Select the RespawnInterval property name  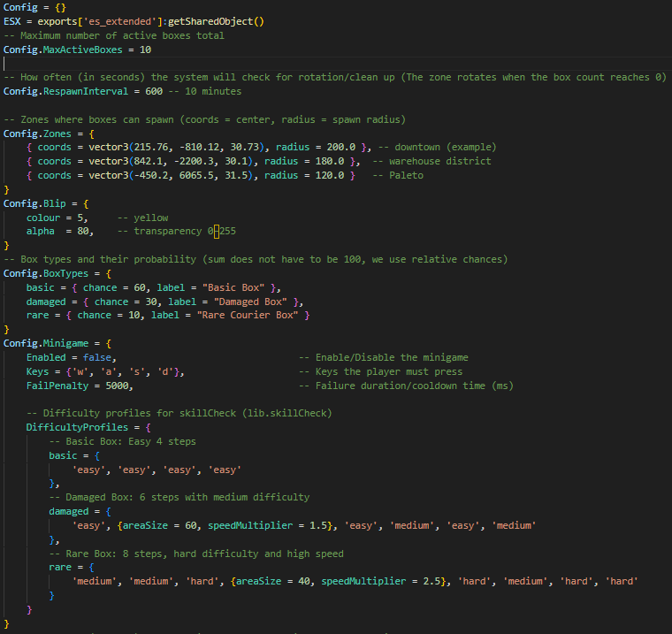pyautogui.click(x=85, y=91)
